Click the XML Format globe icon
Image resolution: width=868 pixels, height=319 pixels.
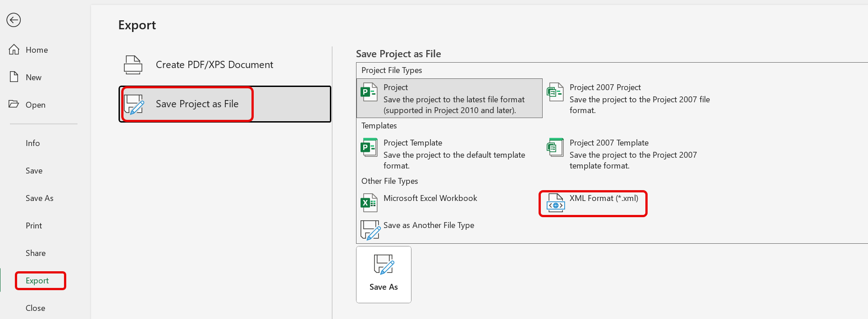click(555, 203)
